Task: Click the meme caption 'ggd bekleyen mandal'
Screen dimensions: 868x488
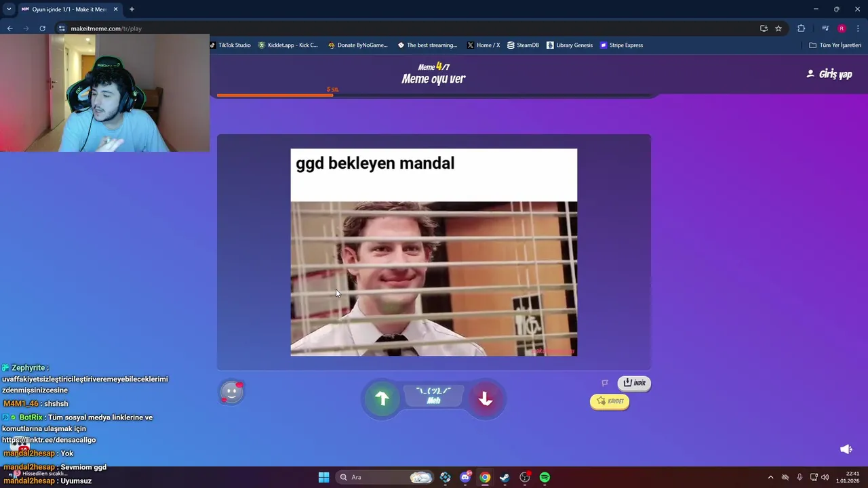Action: pyautogui.click(x=375, y=163)
